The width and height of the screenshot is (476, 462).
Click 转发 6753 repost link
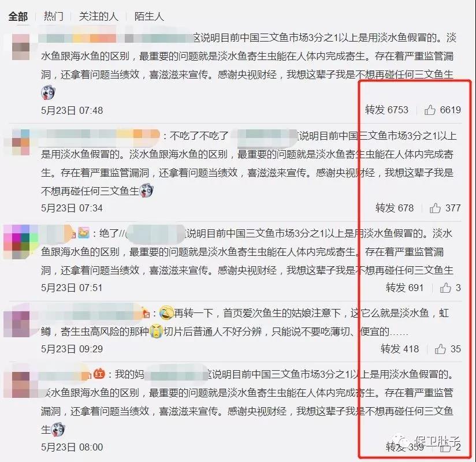click(x=387, y=110)
